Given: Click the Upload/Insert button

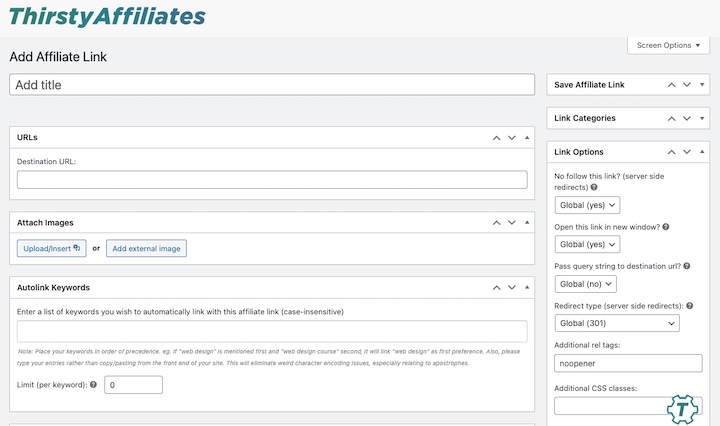Looking at the screenshot, I should click(51, 248).
